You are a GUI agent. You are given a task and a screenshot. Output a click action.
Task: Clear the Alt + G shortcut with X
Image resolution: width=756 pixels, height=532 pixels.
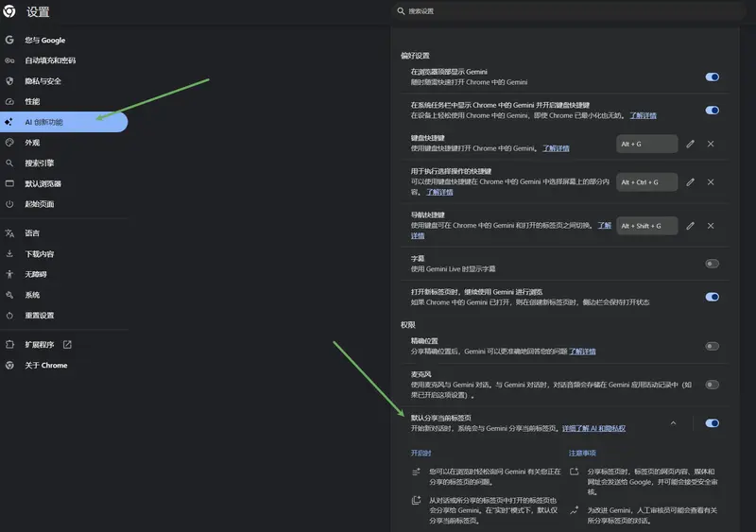[x=711, y=144]
